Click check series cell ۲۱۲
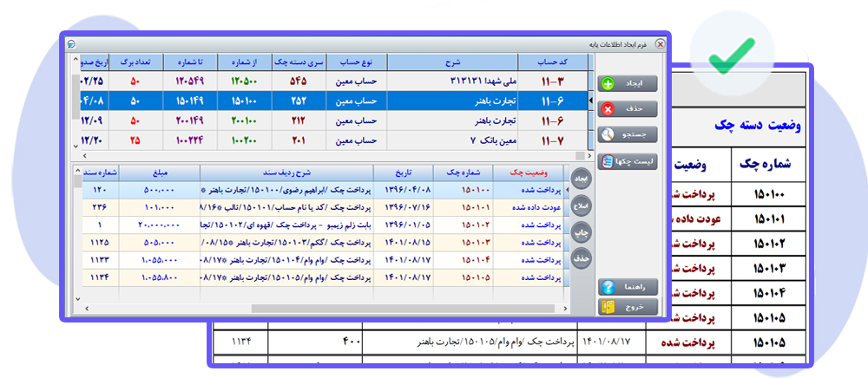The width and height of the screenshot is (868, 378). [299, 121]
